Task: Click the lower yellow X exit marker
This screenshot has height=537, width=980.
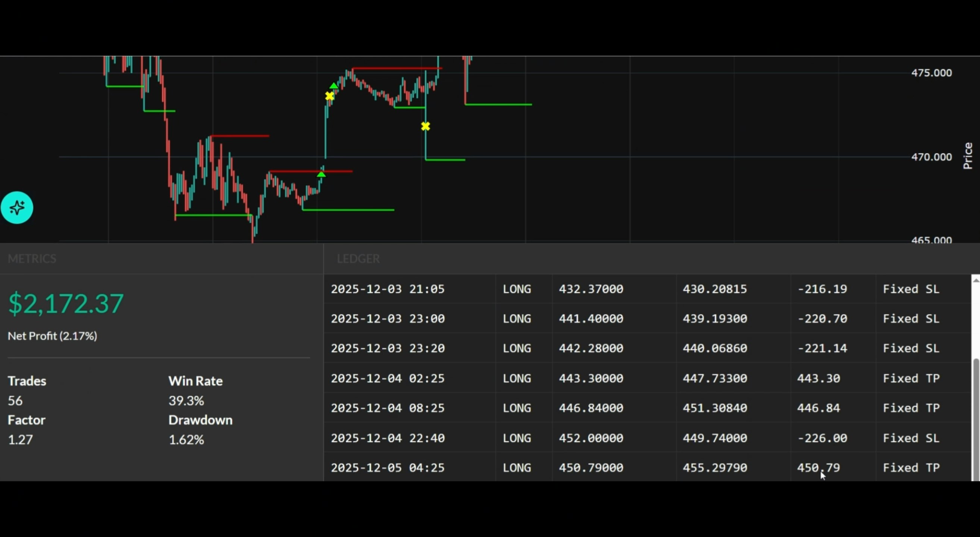Action: 425,126
